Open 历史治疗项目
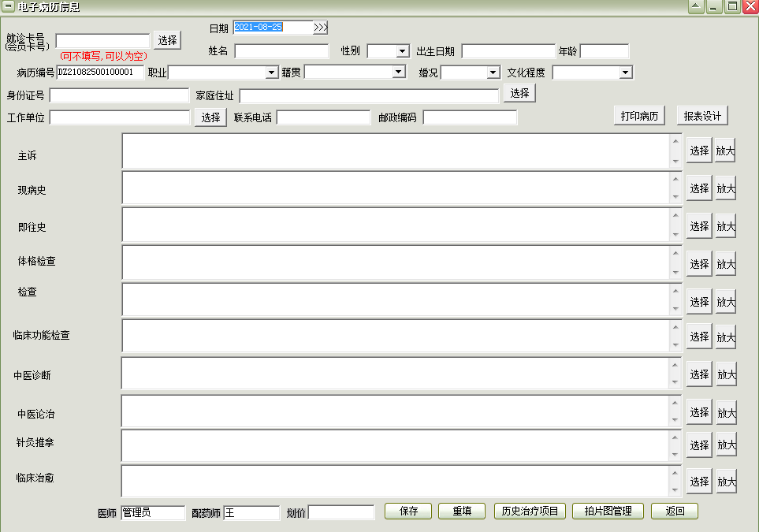 530,511
